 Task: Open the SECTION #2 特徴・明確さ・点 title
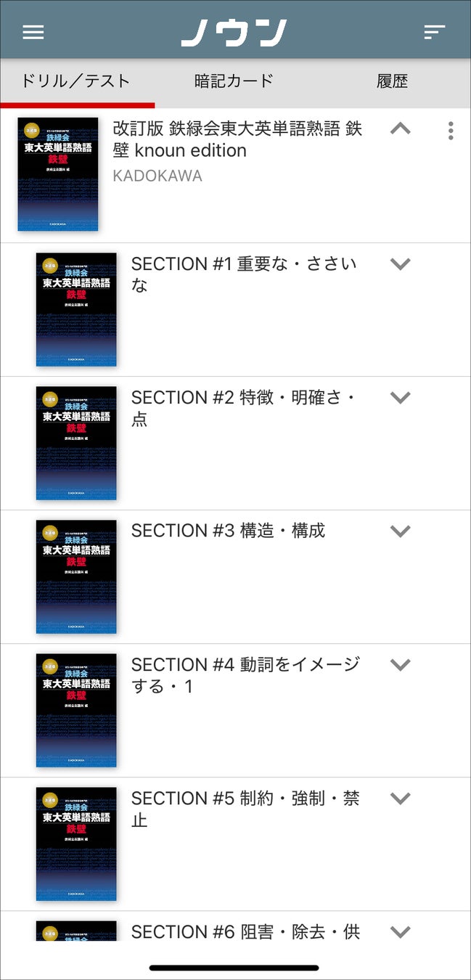[x=244, y=408]
